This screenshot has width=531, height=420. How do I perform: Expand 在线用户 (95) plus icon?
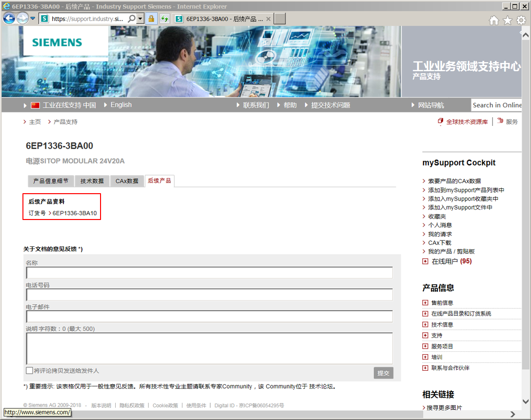426,261
